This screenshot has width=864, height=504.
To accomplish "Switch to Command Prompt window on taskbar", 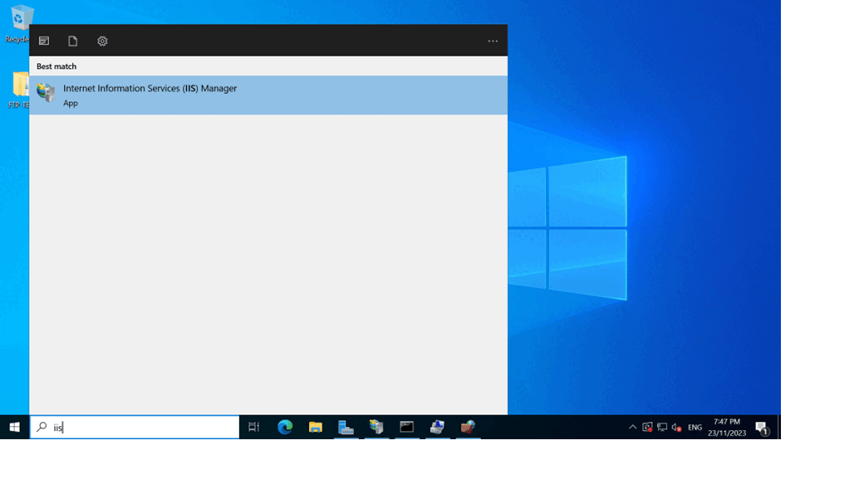I will click(x=407, y=428).
